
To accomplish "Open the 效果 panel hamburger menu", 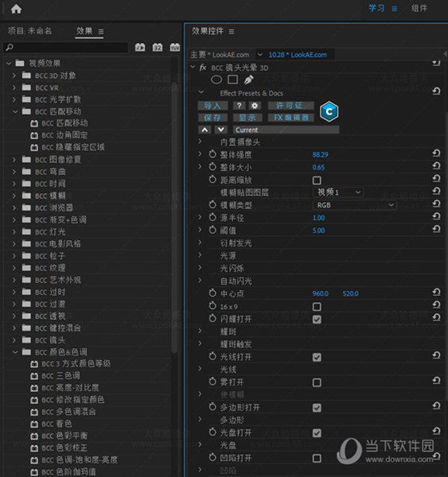I will click(101, 31).
